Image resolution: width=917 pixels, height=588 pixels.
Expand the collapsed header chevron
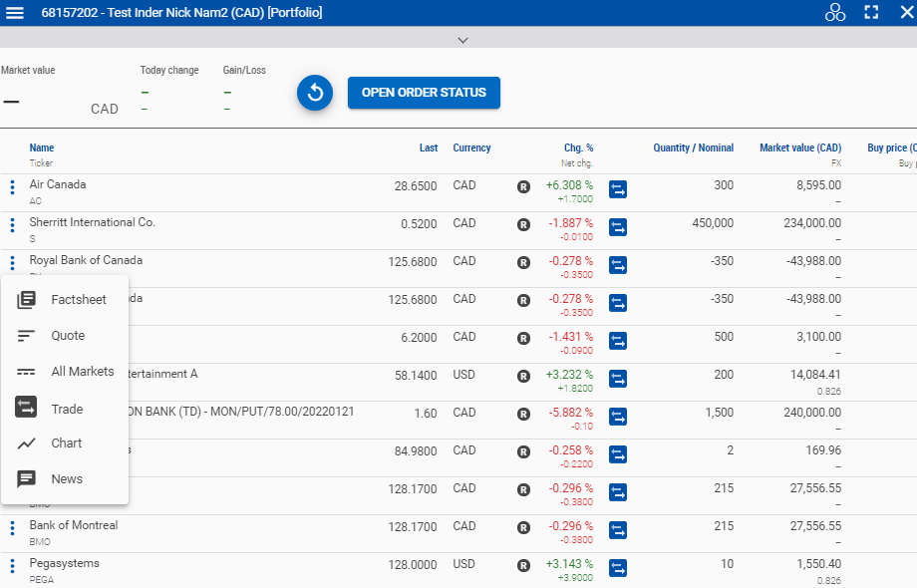(462, 40)
